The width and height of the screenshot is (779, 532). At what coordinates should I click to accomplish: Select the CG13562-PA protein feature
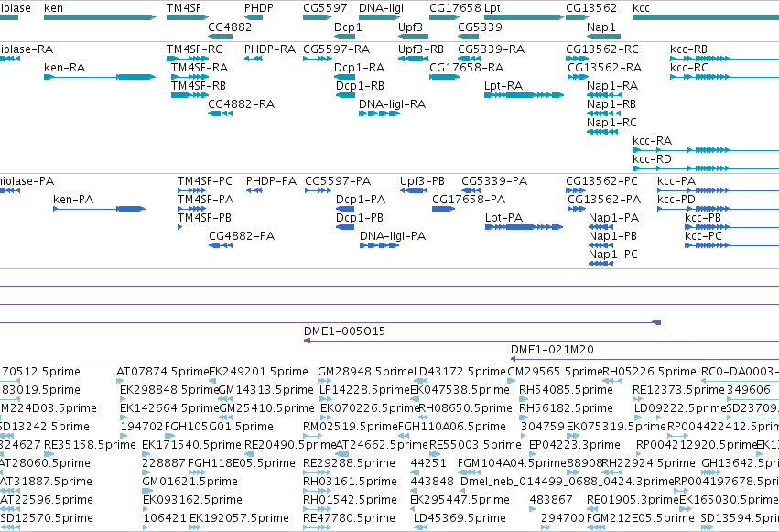pyautogui.click(x=577, y=209)
